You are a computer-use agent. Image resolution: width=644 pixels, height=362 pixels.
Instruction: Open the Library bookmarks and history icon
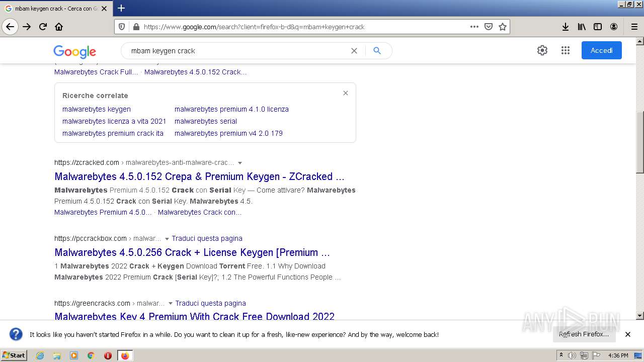[582, 27]
